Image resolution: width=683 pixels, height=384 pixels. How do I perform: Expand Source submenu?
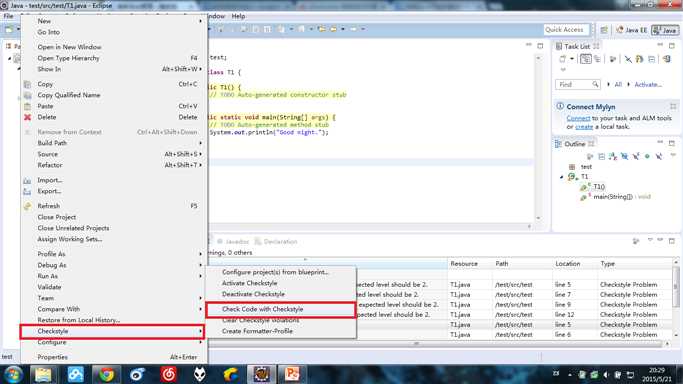(x=114, y=154)
